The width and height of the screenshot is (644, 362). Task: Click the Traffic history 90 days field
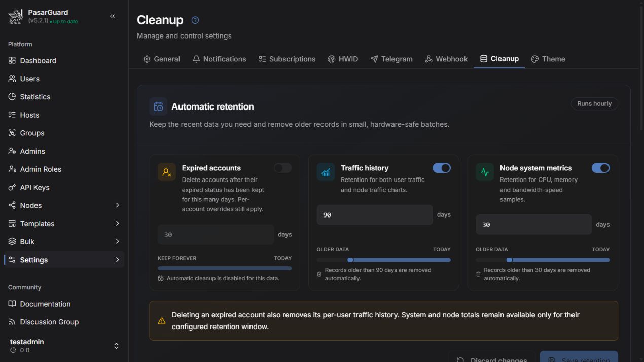coord(375,215)
